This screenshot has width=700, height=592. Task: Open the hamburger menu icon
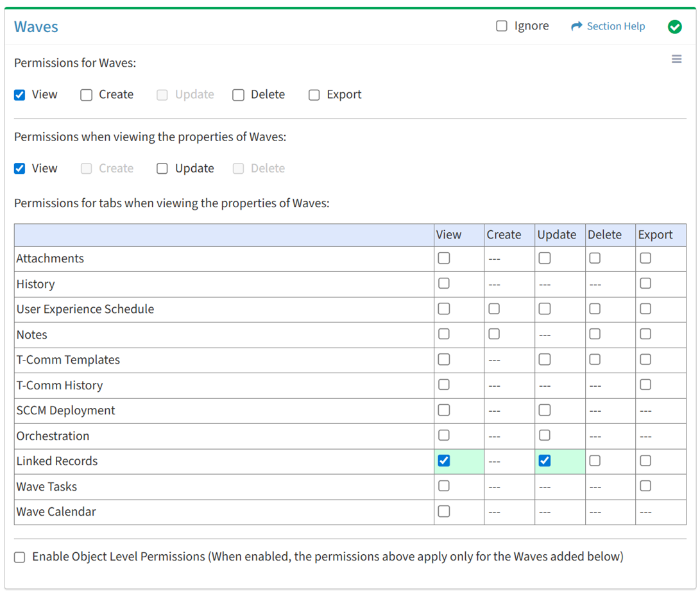click(676, 59)
